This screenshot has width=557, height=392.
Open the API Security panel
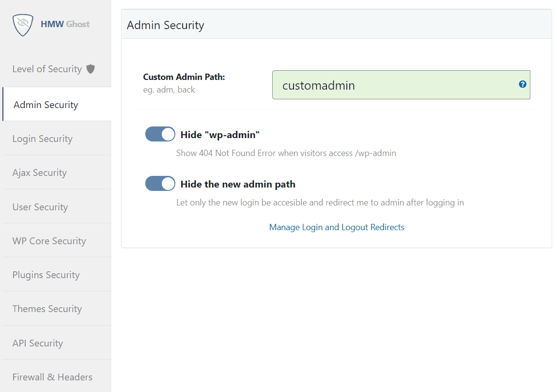[x=37, y=343]
